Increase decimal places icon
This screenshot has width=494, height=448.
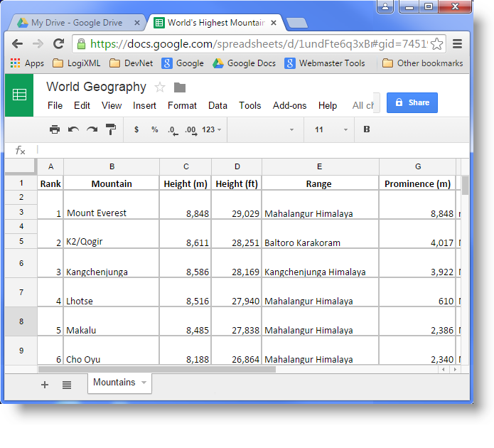tap(190, 129)
